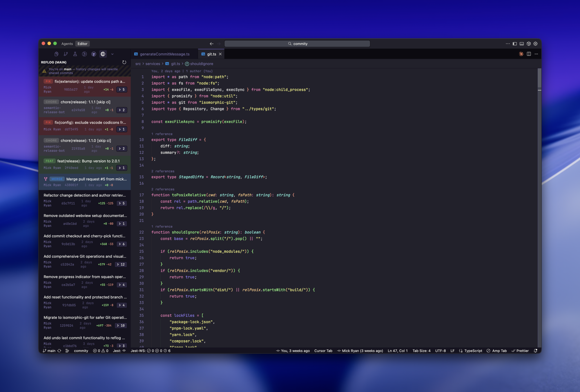Toggle the bottom panel visibility
The image size is (580, 392).
(x=522, y=44)
